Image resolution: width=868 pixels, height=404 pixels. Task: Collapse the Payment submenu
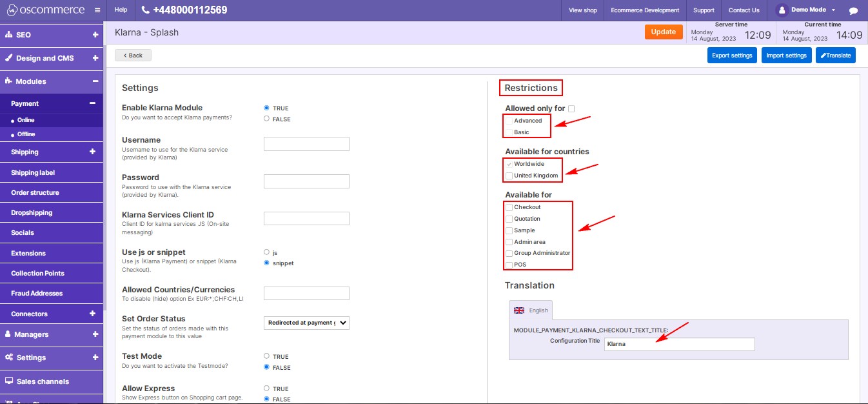pos(92,103)
